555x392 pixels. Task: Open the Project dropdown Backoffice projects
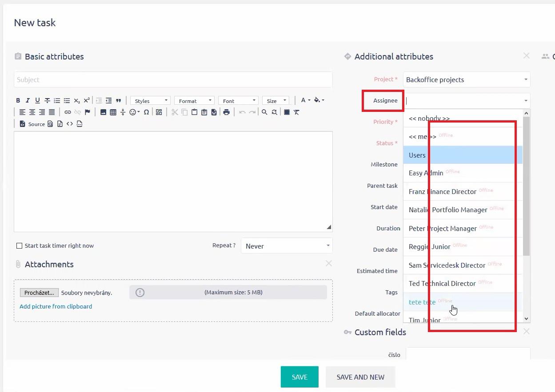[x=466, y=80]
